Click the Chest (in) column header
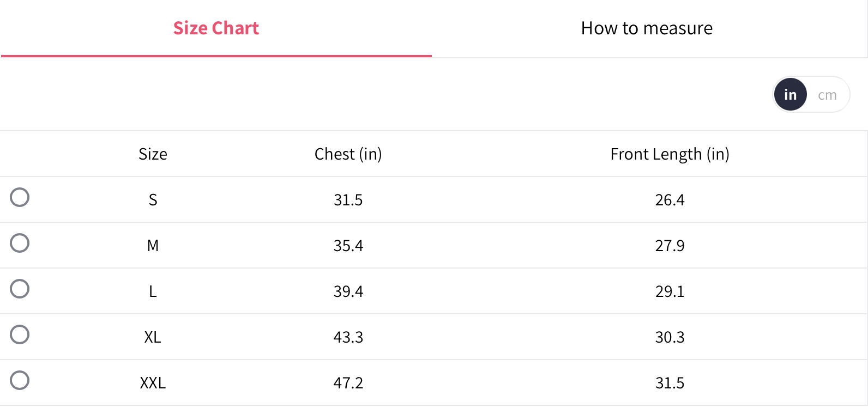 tap(348, 154)
